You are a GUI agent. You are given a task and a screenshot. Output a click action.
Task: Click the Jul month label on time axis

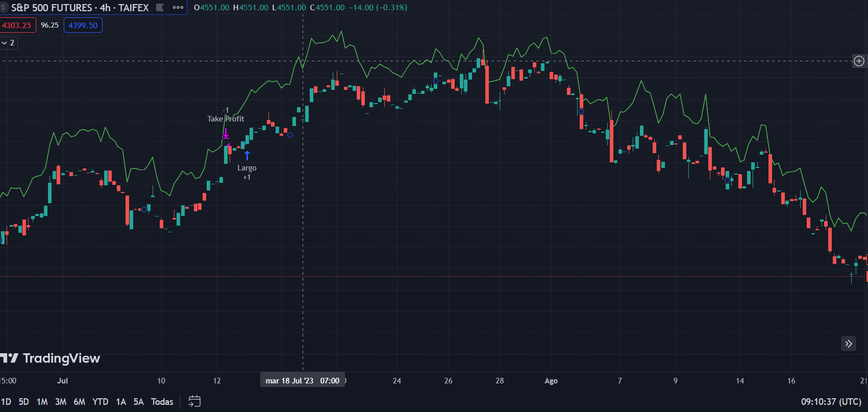coord(62,381)
